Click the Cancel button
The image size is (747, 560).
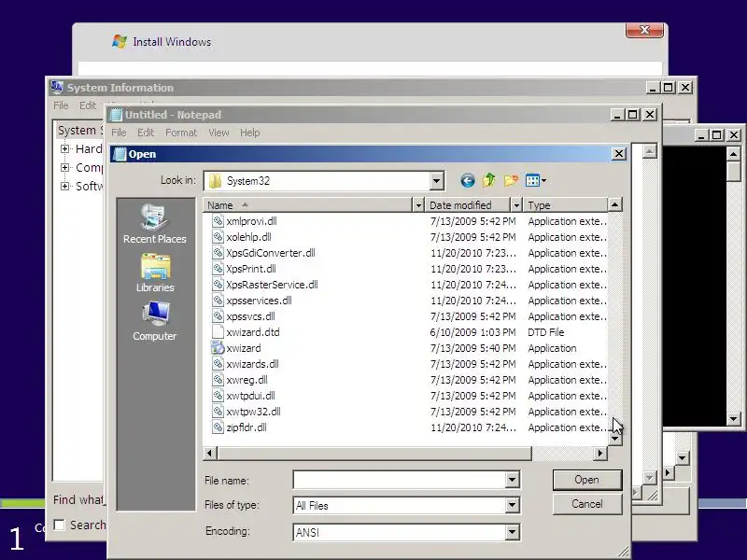pos(587,504)
